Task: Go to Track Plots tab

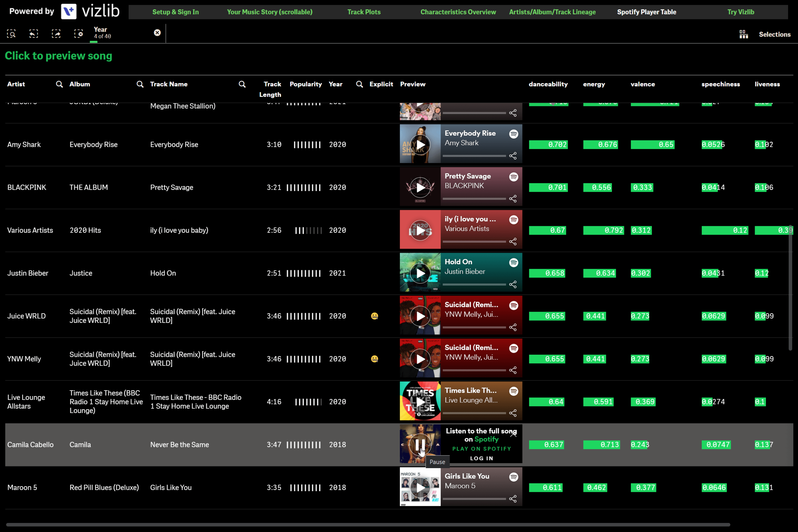Action: (x=364, y=12)
